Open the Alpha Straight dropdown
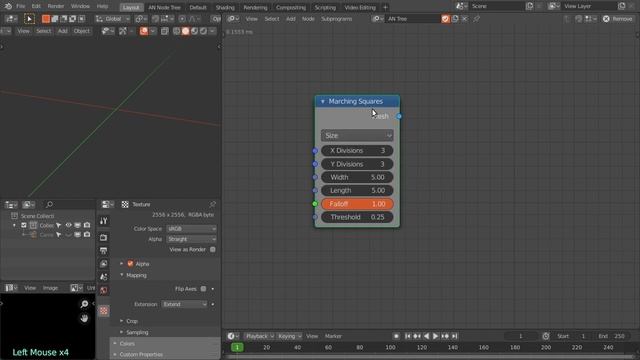 [x=191, y=239]
